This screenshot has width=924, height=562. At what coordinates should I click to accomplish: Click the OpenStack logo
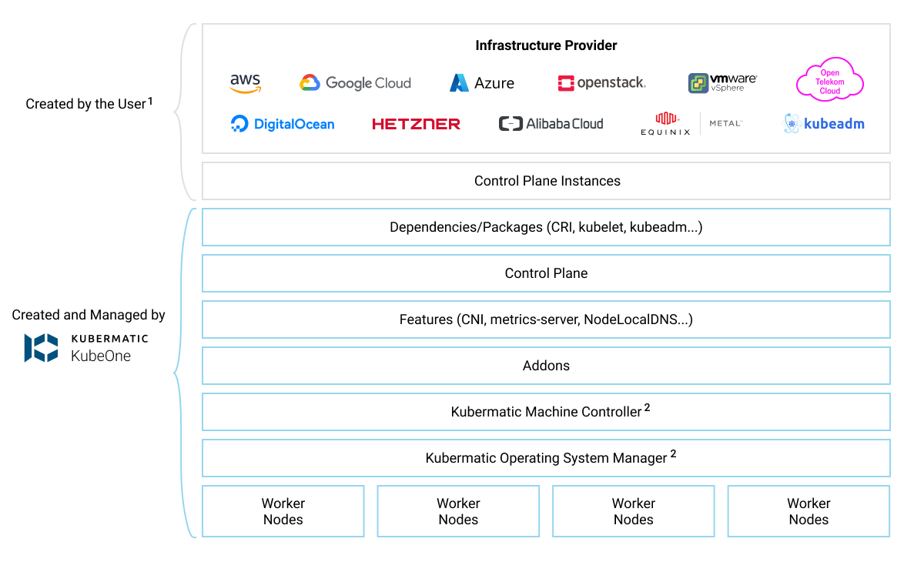(x=601, y=82)
